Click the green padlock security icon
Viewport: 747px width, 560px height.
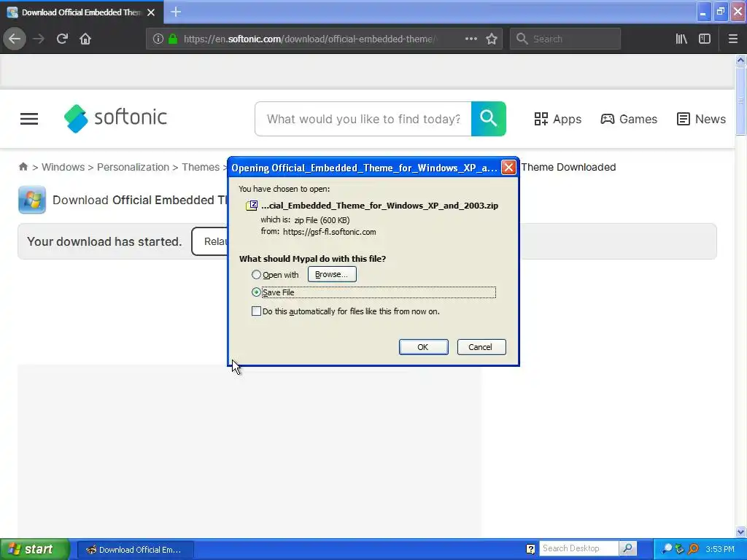point(173,39)
